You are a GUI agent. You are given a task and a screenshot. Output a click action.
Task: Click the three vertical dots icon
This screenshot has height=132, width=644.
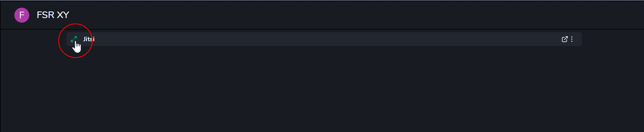click(x=572, y=39)
